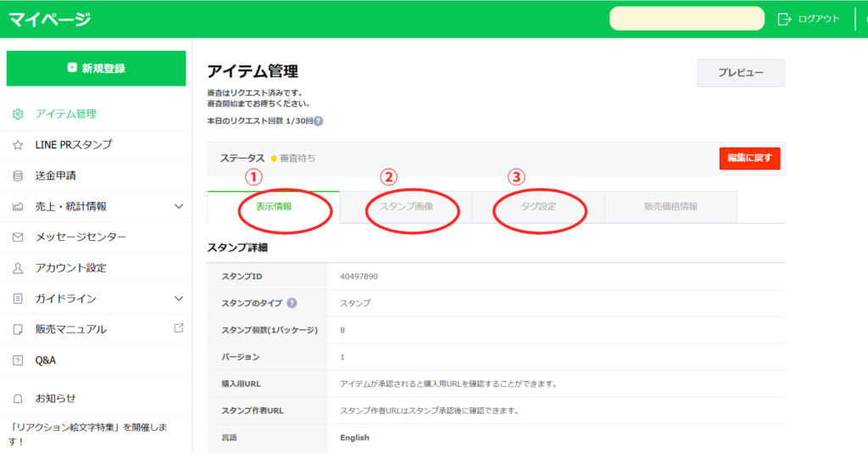Click the バージョン row label
The width and height of the screenshot is (868, 453).
(x=240, y=357)
